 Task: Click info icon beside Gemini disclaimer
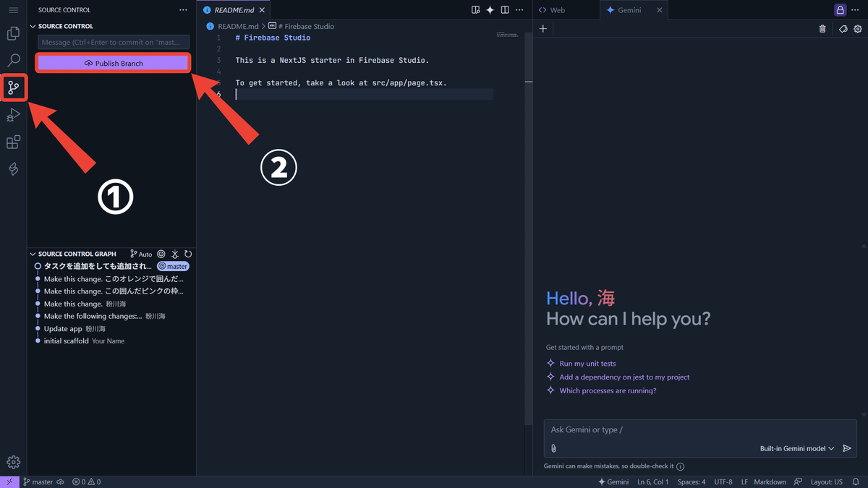(680, 466)
